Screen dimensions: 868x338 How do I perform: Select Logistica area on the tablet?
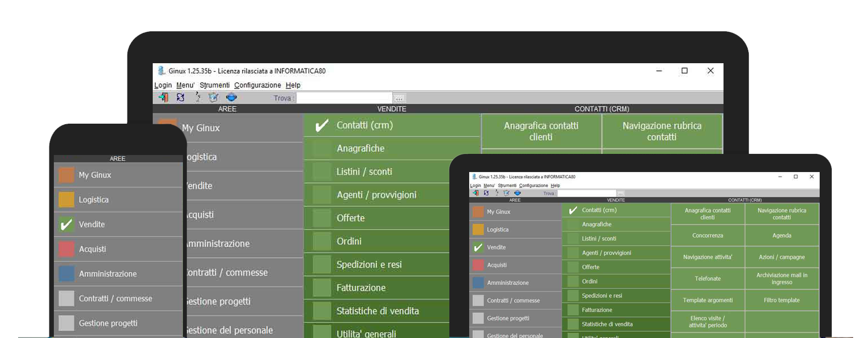pyautogui.click(x=515, y=230)
